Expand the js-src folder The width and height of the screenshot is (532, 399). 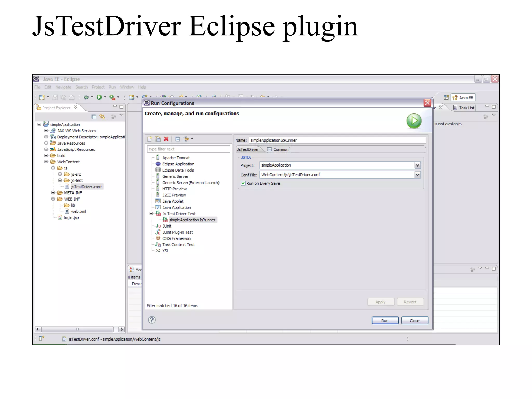(x=60, y=174)
